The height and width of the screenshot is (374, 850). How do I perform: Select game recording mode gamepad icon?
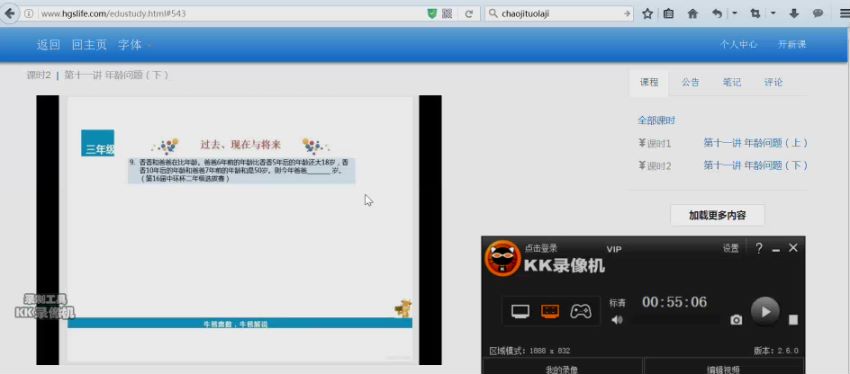point(581,312)
